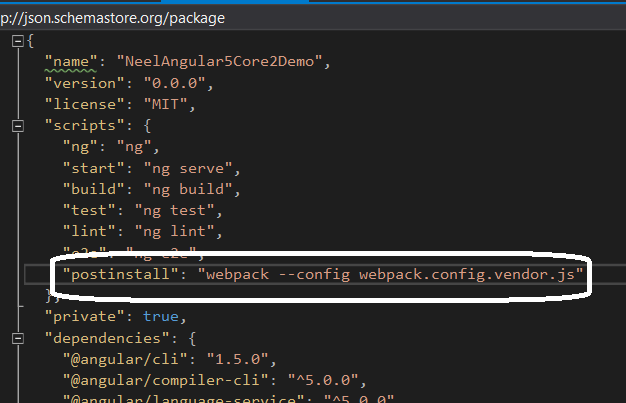
Task: Click the "scripts" key
Action: pyautogui.click(x=85, y=126)
